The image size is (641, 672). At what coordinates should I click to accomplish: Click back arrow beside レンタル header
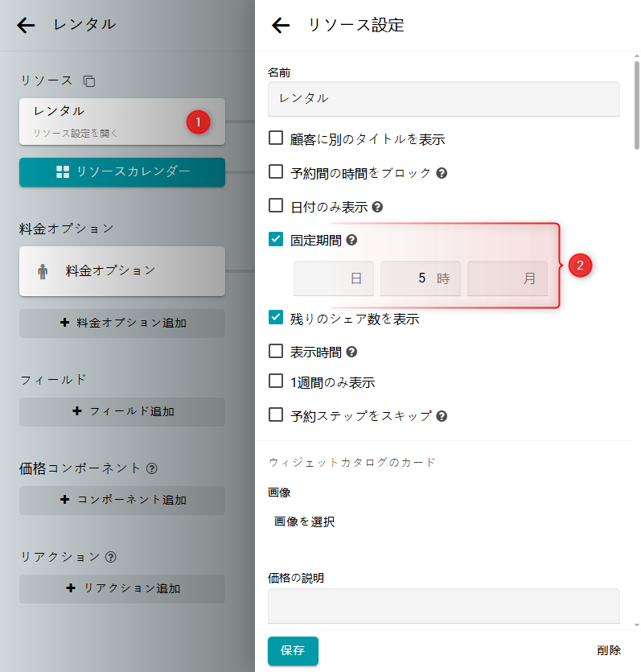(26, 25)
